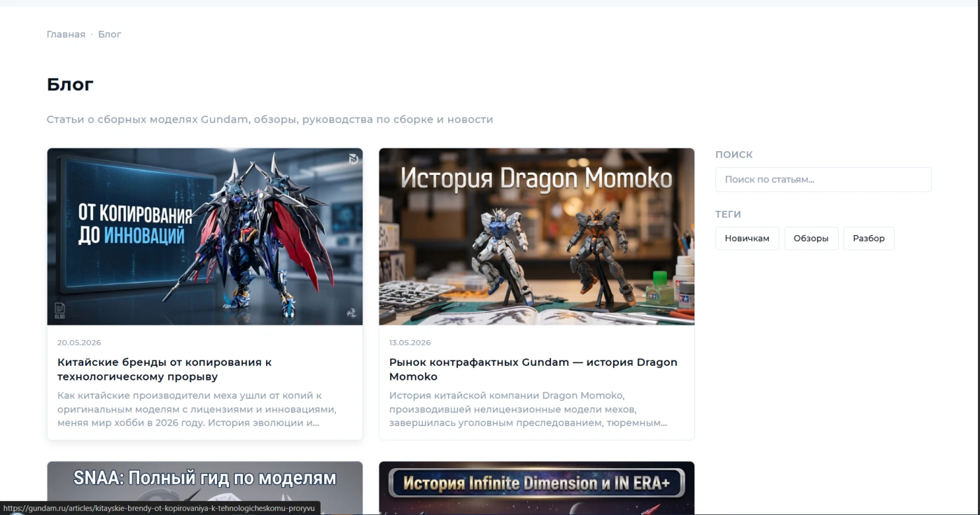Open the 'История Infinite Dimension и IN ERA+' thumbnail
The height and width of the screenshot is (515, 980).
(537, 488)
